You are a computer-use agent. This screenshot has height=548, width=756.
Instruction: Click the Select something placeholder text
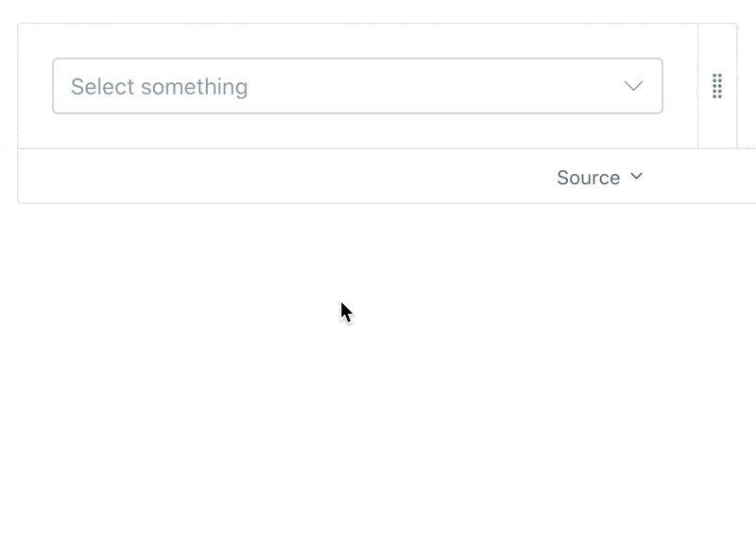pyautogui.click(x=157, y=86)
